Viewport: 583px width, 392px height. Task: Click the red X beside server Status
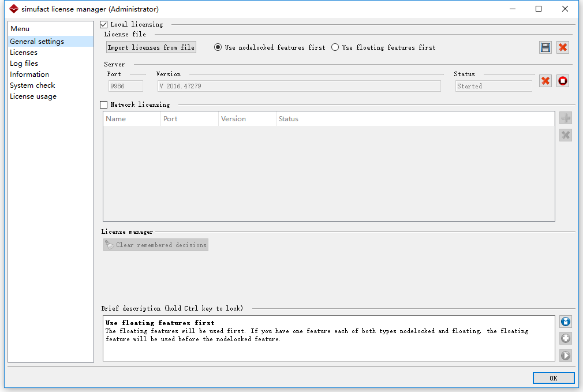[545, 81]
